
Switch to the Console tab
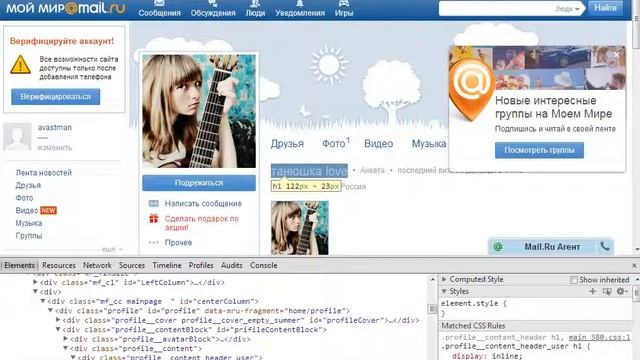(264, 265)
